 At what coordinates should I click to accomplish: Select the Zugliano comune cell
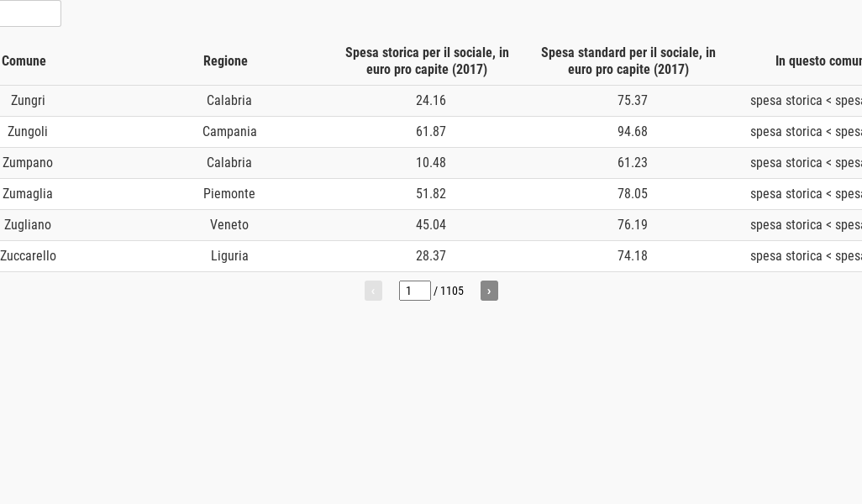[x=28, y=225]
